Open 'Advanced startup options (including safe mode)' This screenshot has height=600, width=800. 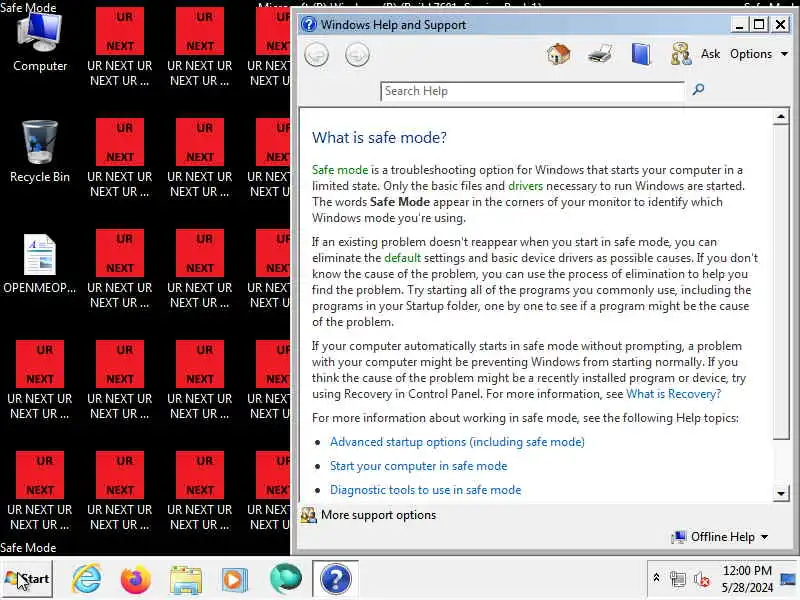click(x=457, y=442)
